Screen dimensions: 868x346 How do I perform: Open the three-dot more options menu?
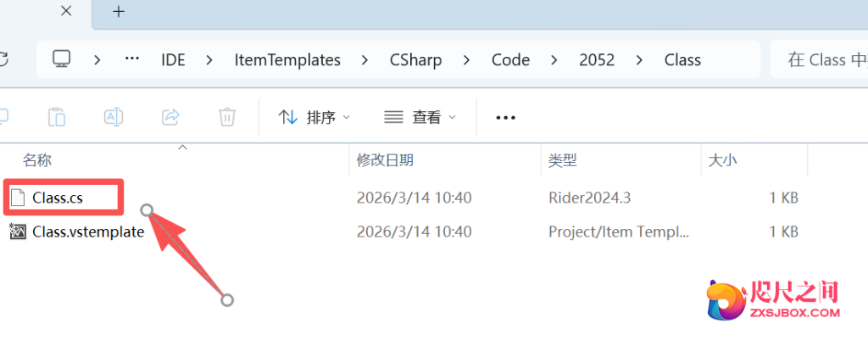tap(505, 118)
